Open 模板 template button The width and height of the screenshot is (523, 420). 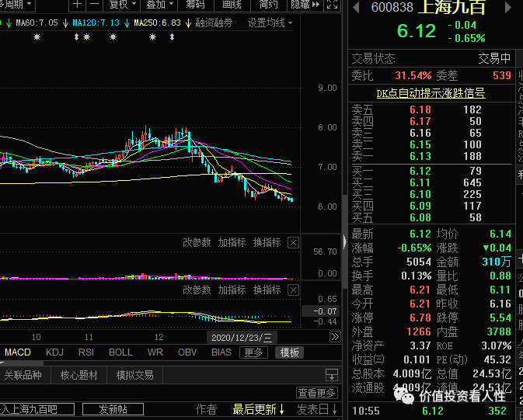(x=289, y=352)
